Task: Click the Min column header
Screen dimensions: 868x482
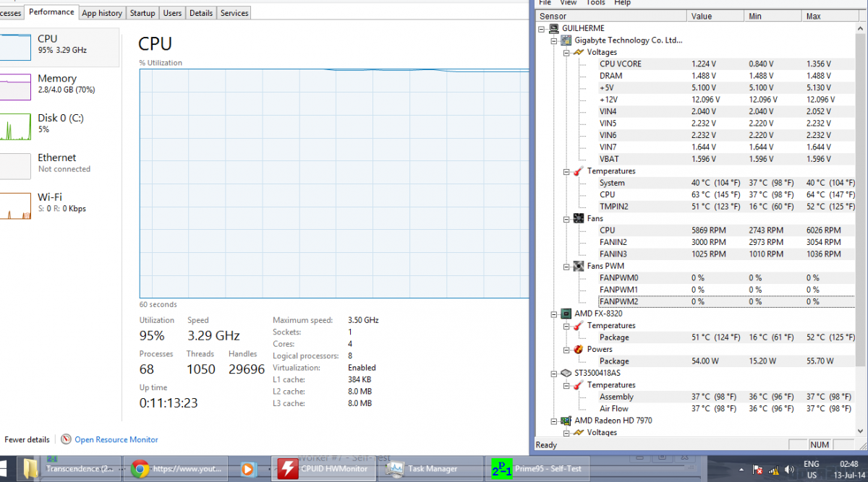Action: click(773, 16)
